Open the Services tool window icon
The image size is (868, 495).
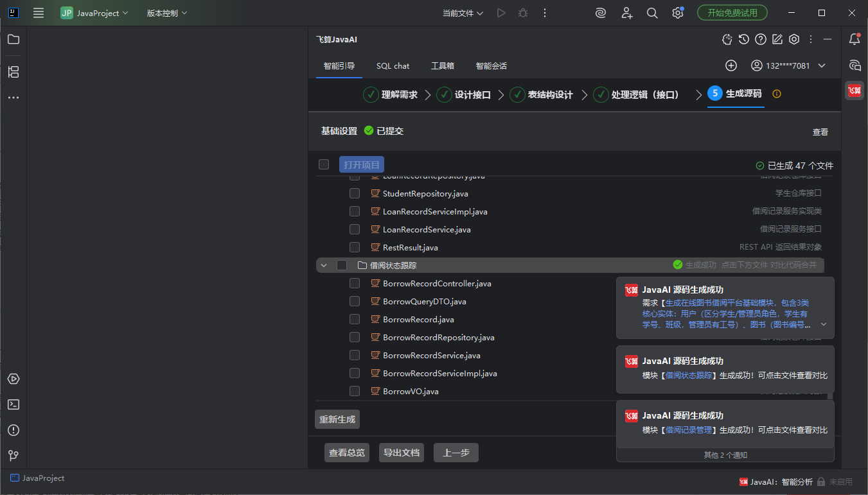pyautogui.click(x=13, y=379)
